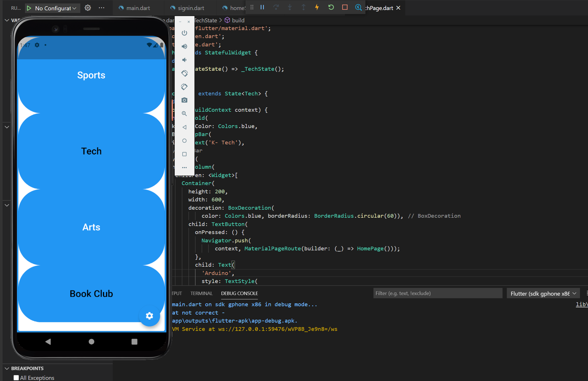Tap the Book Club button
Screen dimensions: 588x381
pyautogui.click(x=91, y=294)
